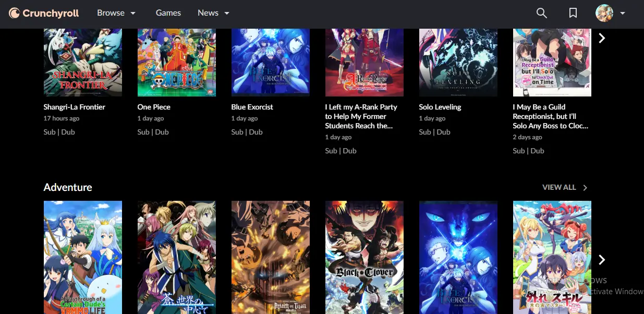The height and width of the screenshot is (314, 644).
Task: Click VIEW ALL for Adventure
Action: pyautogui.click(x=565, y=187)
